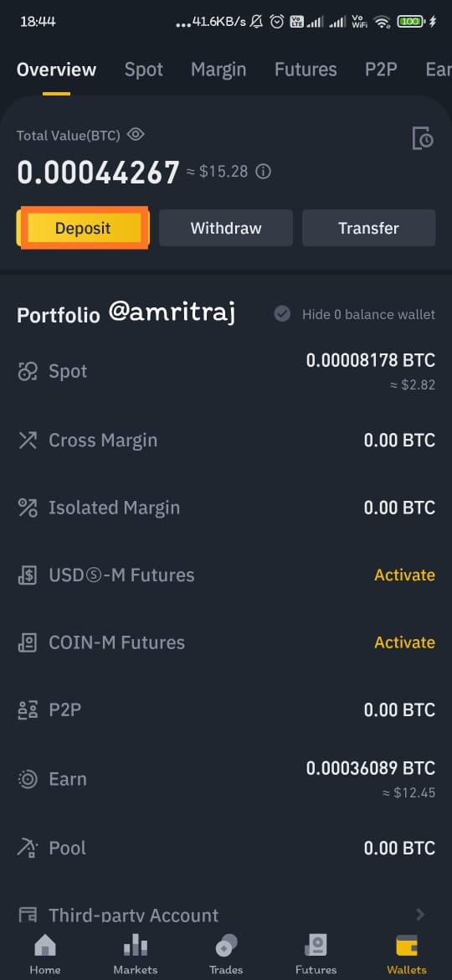Go to Markets in bottom navigation
The image size is (452, 980).
pos(136,955)
